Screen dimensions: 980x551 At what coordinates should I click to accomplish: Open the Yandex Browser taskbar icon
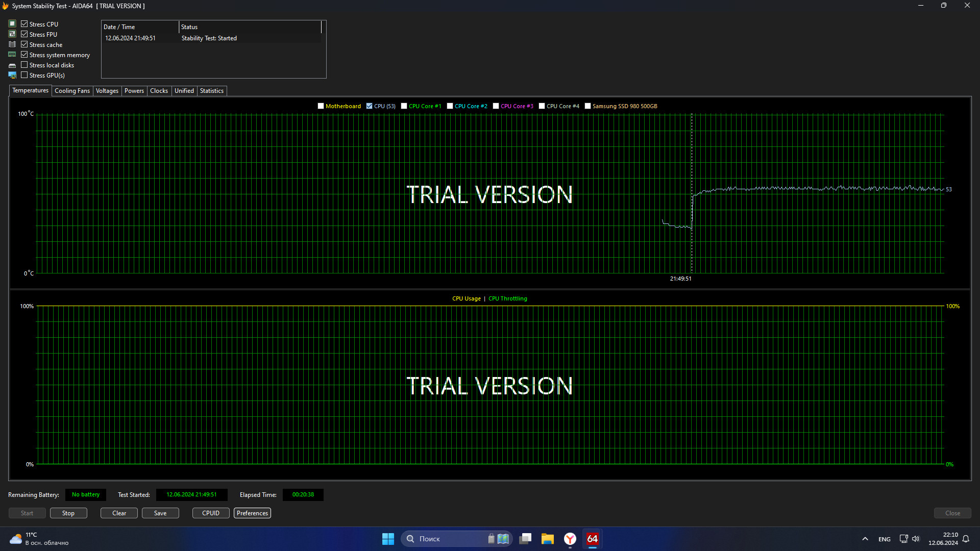tap(570, 539)
